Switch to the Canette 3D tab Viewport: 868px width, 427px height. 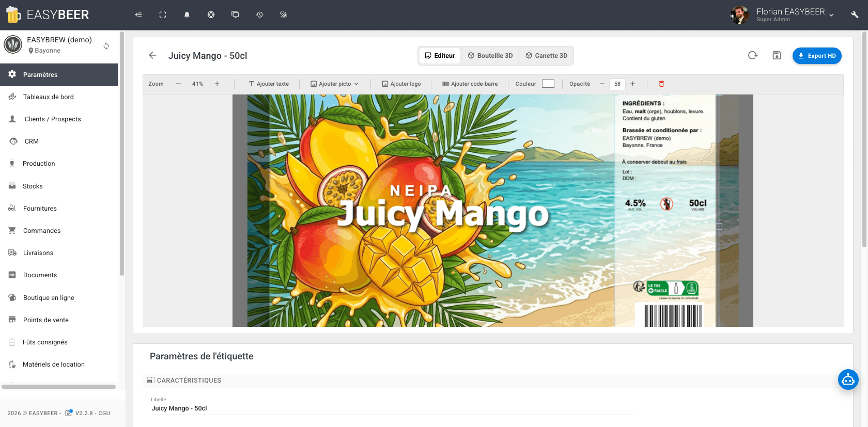pos(546,56)
